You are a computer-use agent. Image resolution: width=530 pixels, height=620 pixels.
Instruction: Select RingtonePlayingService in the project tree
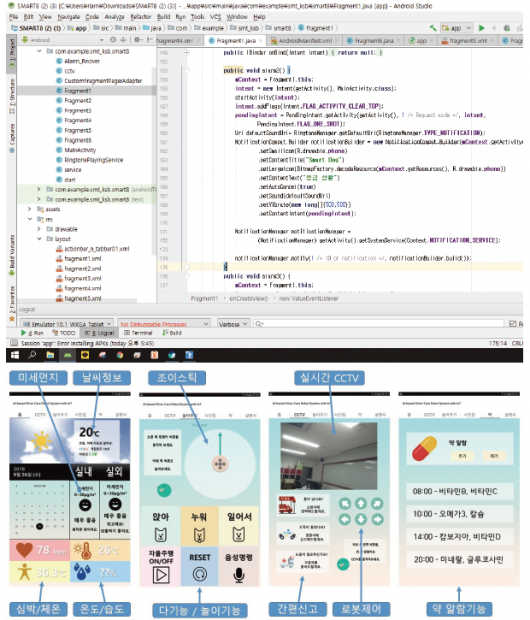click(94, 160)
